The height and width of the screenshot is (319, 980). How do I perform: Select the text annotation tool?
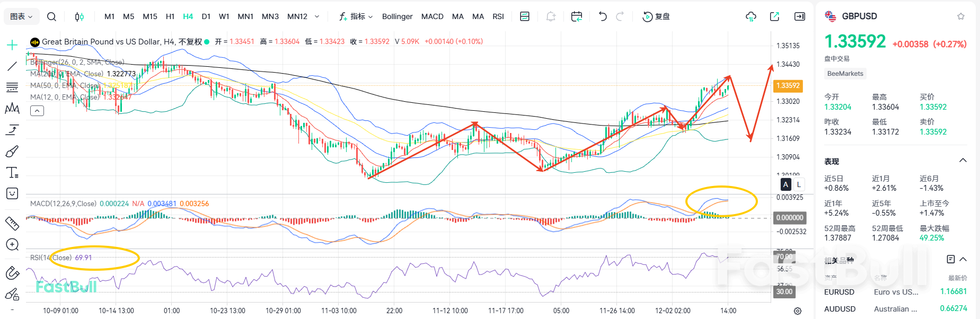(12, 172)
